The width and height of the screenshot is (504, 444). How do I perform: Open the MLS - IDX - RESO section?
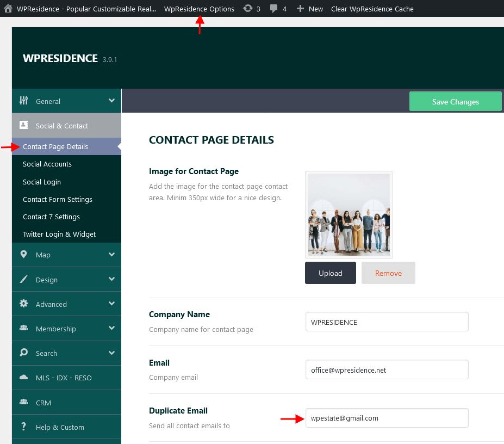[66, 378]
